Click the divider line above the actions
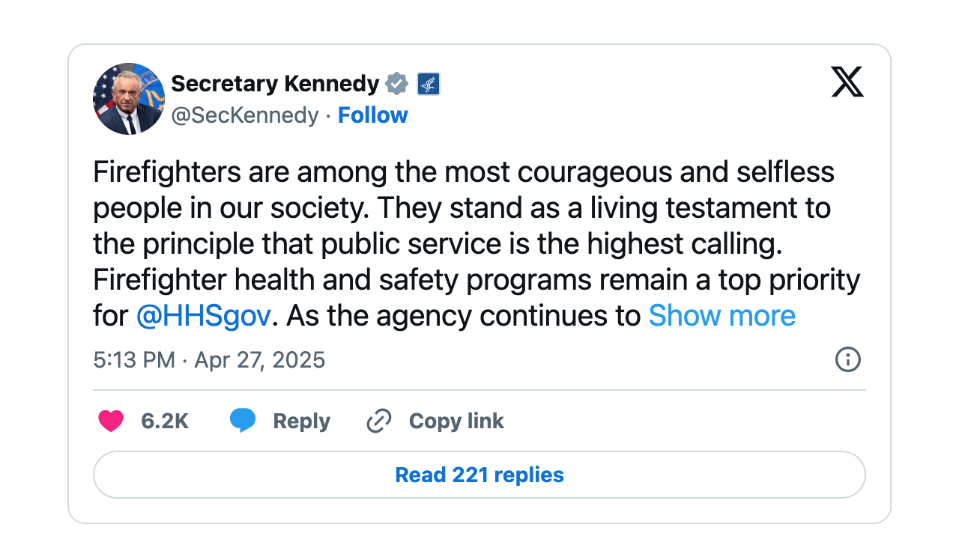 coord(479,390)
